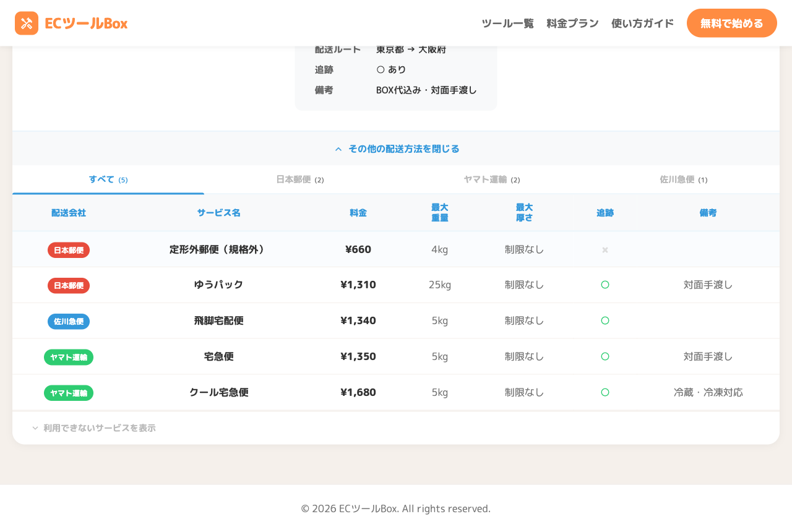This screenshot has width=792, height=532.
Task: Click tracking circle icon in 宅急便 ¥1,350 row
Action: click(x=605, y=356)
